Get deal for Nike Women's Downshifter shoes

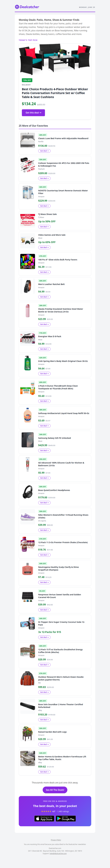click(x=44, y=530)
